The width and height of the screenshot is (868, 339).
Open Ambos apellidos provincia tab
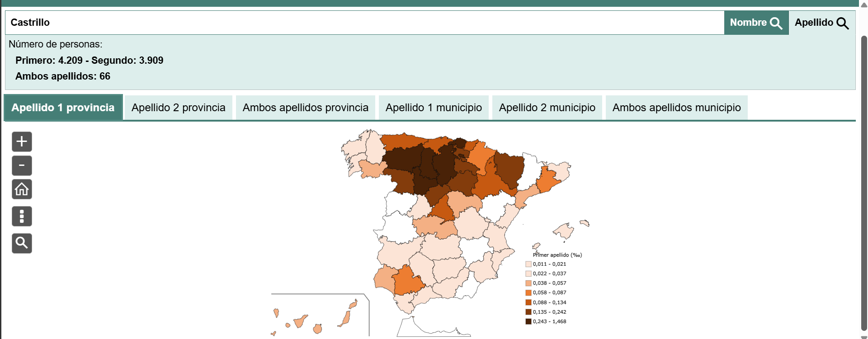(305, 108)
